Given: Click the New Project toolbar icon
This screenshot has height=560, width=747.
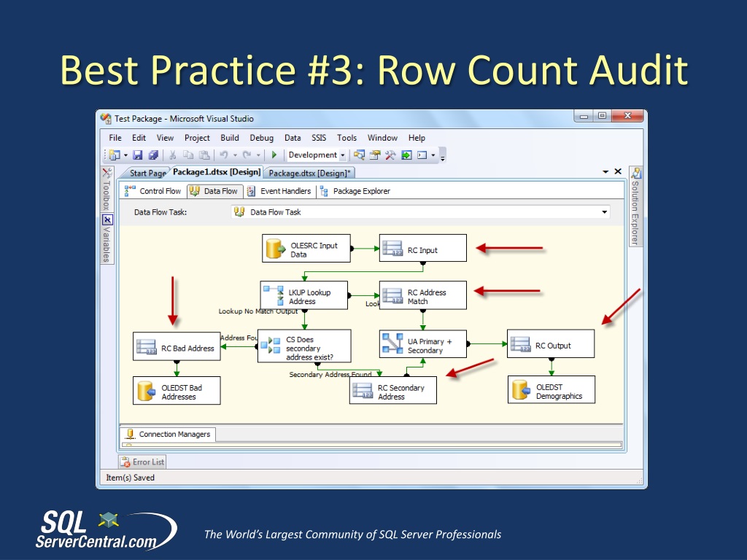Looking at the screenshot, I should 115,155.
